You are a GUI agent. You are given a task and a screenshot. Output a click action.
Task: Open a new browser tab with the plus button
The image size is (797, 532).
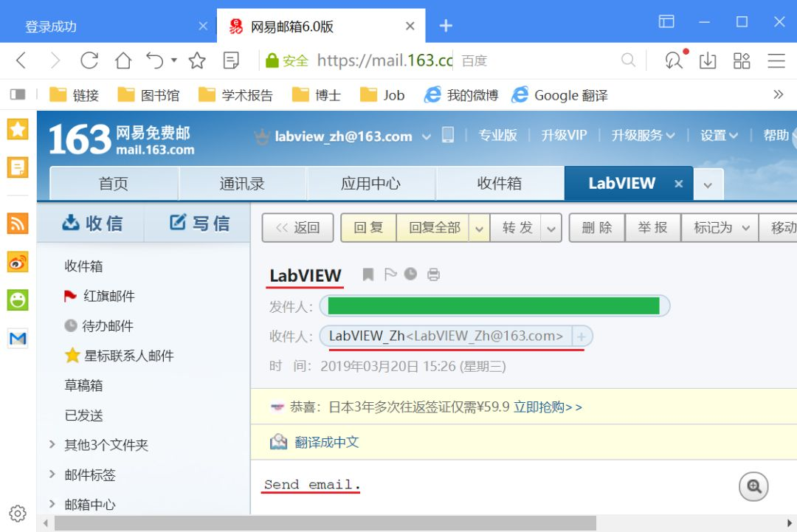[x=446, y=25]
